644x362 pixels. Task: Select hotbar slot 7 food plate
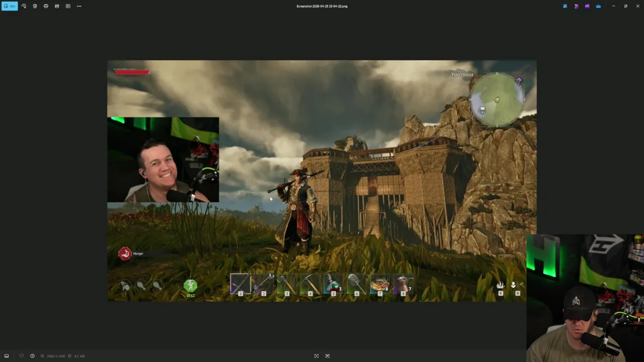pyautogui.click(x=380, y=285)
